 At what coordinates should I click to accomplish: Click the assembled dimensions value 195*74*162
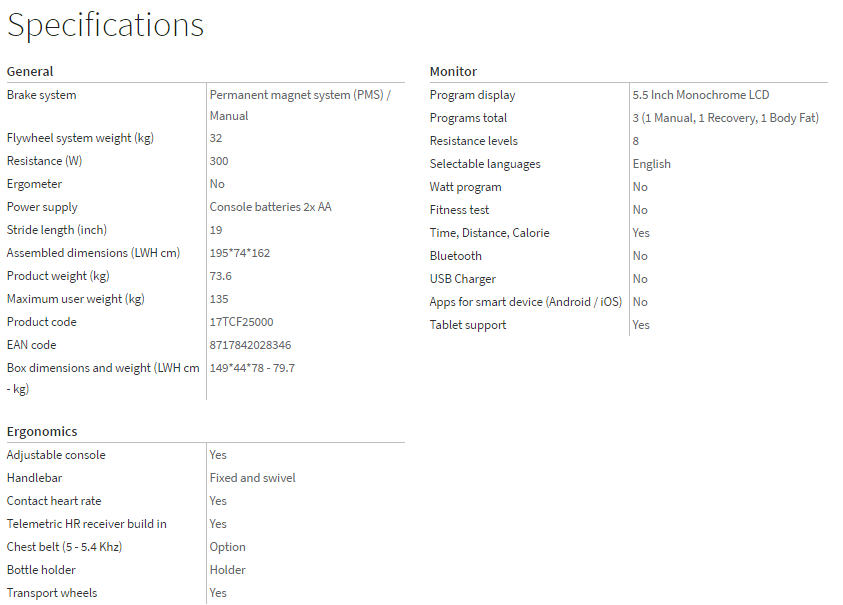point(240,253)
